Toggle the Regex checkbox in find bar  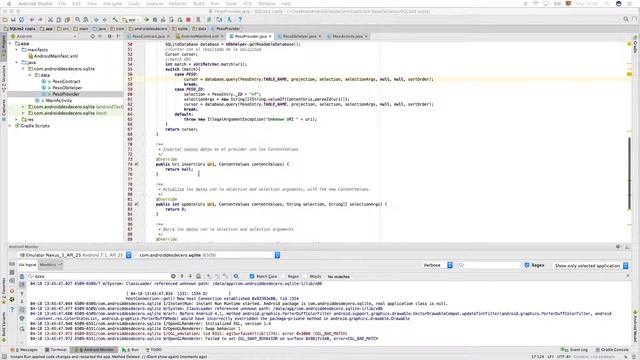[284, 276]
